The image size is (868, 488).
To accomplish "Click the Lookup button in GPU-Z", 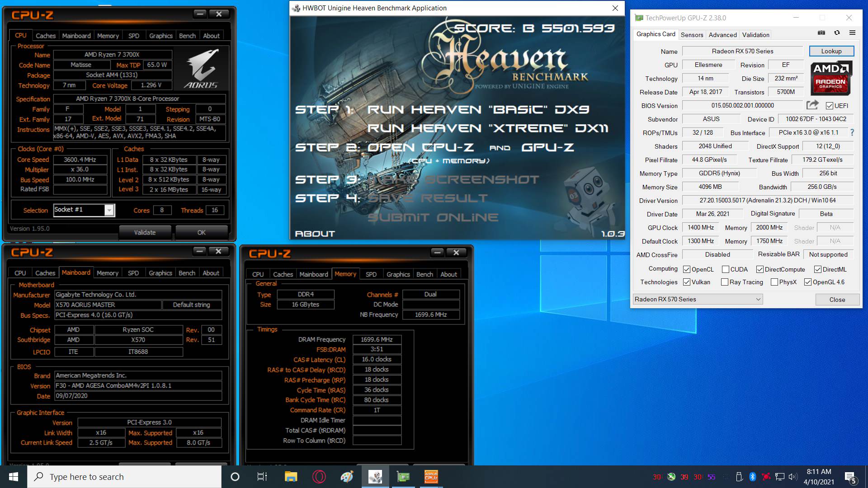I will pos(831,51).
